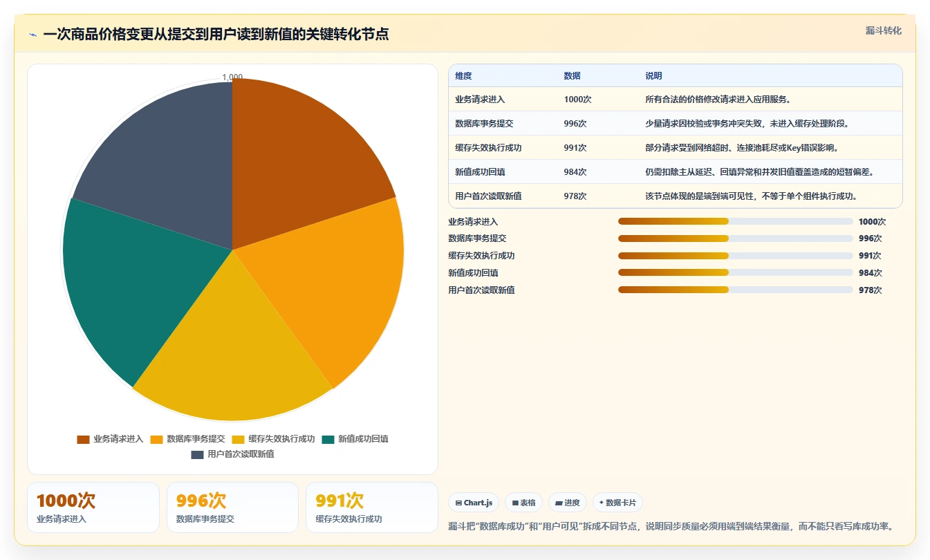Click the 缓存失效执行成功 progress bar
930x560 pixels.
tap(735, 256)
